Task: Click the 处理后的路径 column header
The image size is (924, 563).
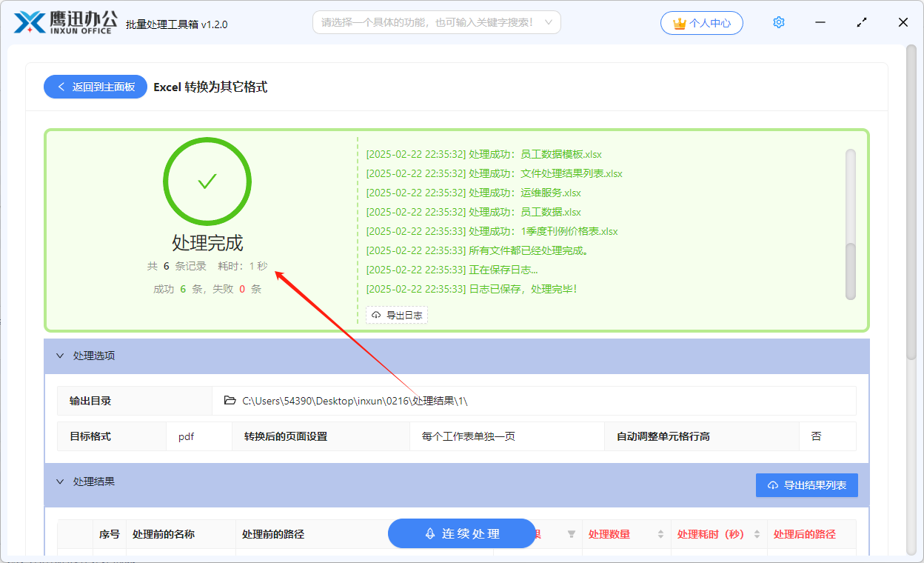Action: pyautogui.click(x=805, y=534)
